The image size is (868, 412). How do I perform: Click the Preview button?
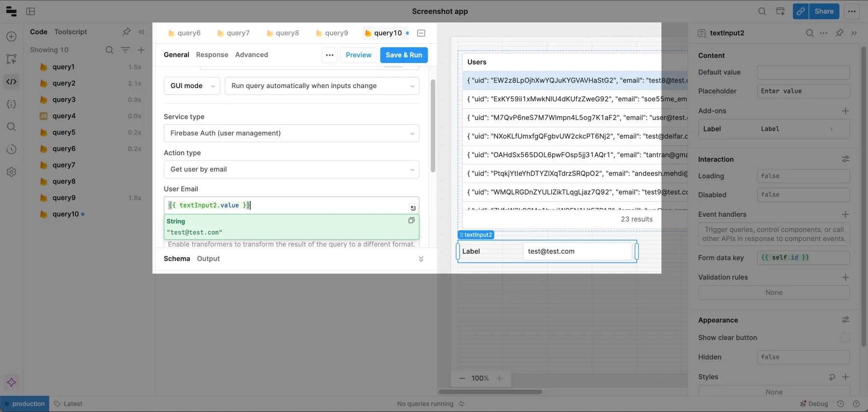click(x=358, y=55)
